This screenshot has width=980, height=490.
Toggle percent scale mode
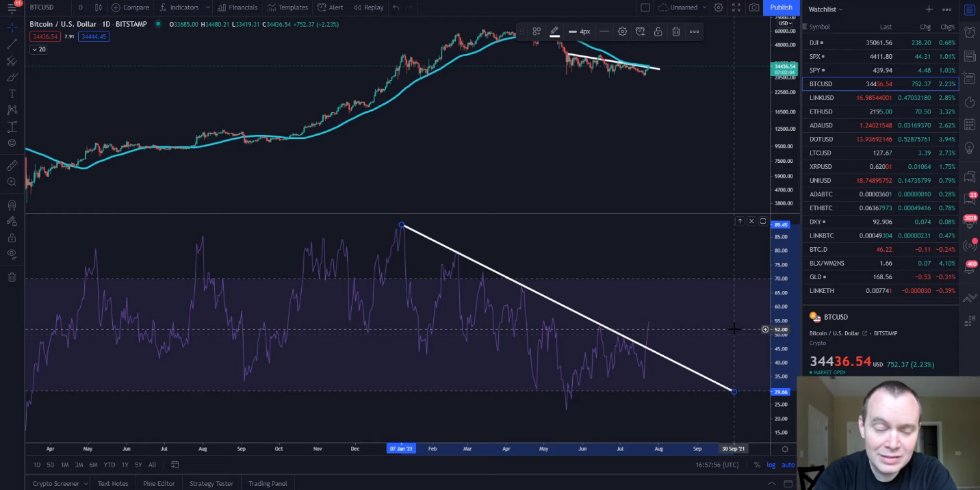point(757,465)
